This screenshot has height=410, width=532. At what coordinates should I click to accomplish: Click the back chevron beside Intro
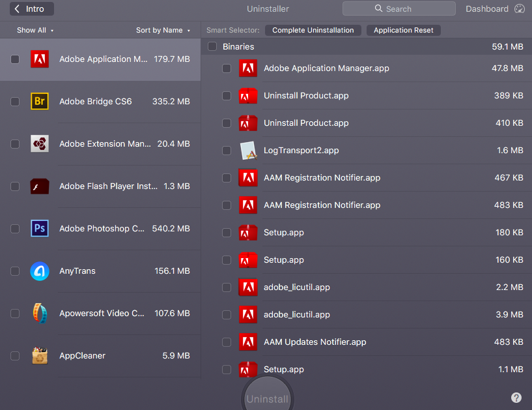tap(17, 9)
